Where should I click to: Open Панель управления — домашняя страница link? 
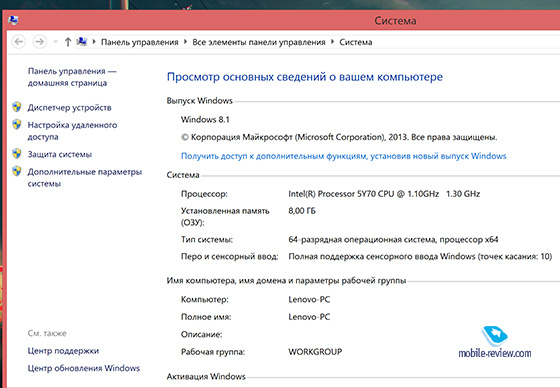pyautogui.click(x=72, y=77)
